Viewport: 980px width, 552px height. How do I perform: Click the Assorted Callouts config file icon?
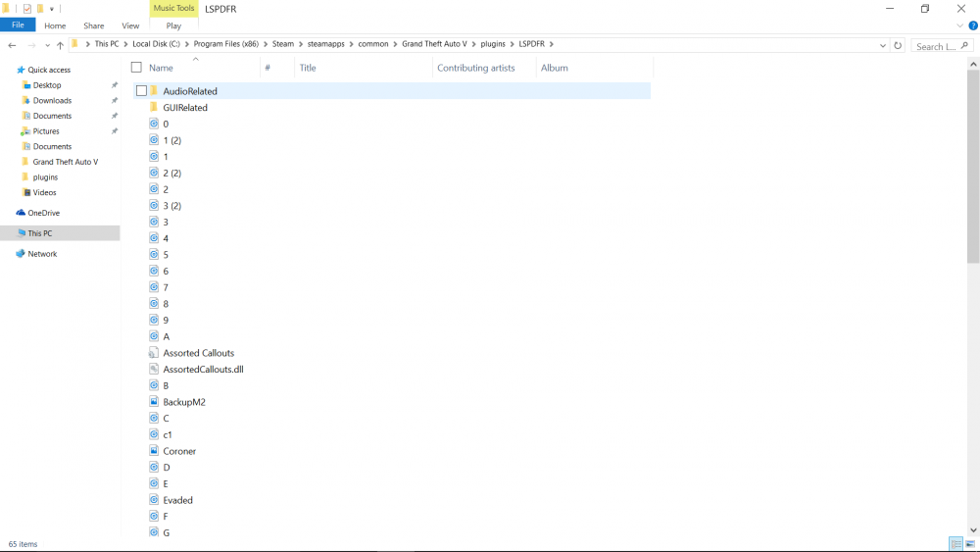[x=154, y=352]
